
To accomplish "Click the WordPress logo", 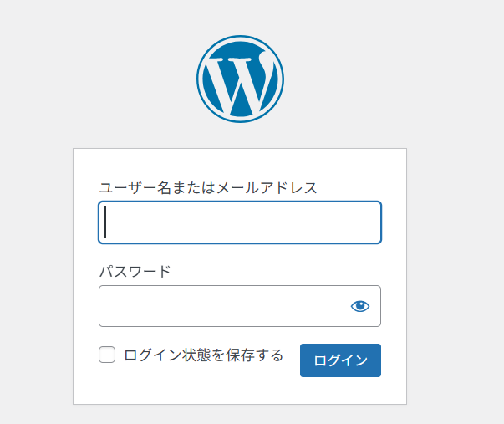I will point(240,79).
